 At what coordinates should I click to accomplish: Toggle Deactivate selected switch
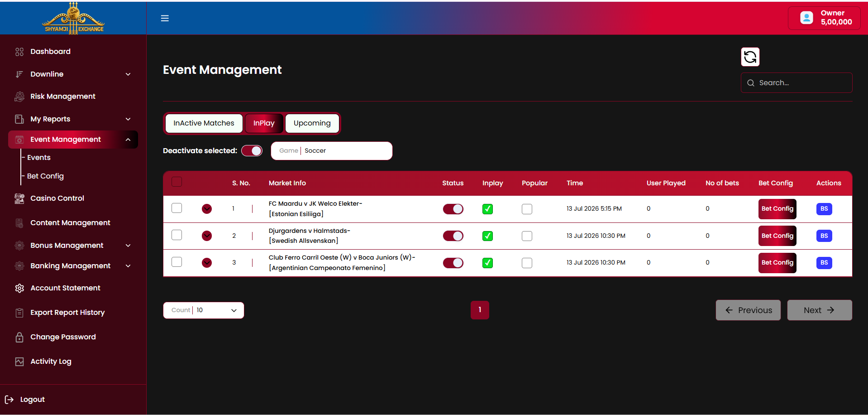click(x=252, y=151)
